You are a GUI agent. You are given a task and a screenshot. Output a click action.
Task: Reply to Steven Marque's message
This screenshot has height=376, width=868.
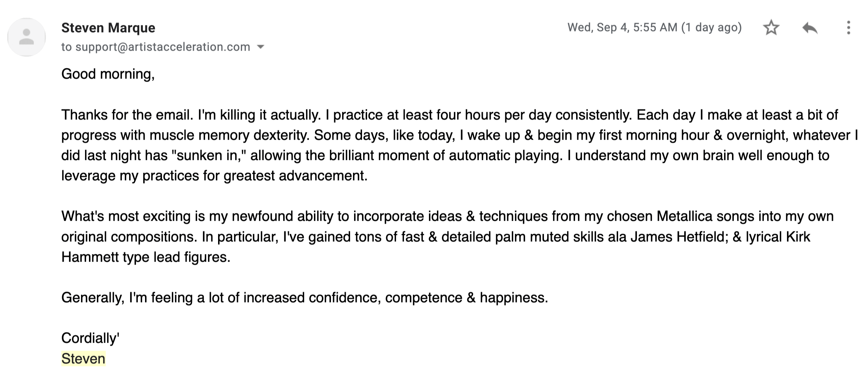click(x=810, y=28)
